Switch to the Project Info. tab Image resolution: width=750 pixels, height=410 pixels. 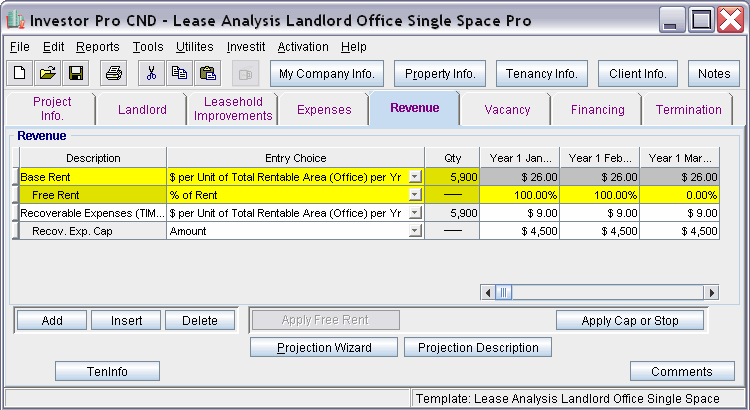coord(52,109)
